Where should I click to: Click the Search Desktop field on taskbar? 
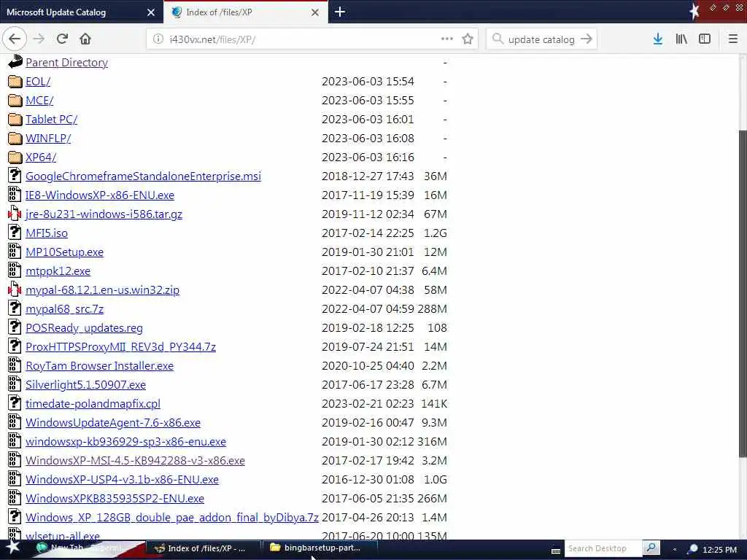pyautogui.click(x=603, y=548)
